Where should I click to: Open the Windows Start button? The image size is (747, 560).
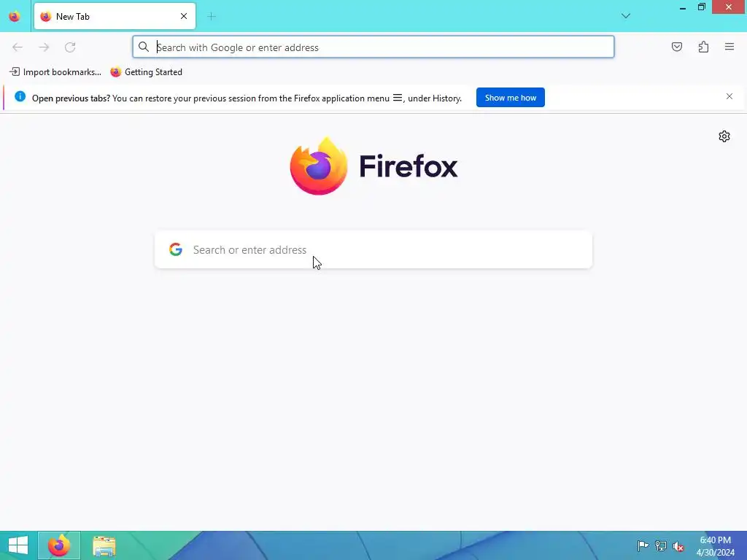[x=18, y=545]
